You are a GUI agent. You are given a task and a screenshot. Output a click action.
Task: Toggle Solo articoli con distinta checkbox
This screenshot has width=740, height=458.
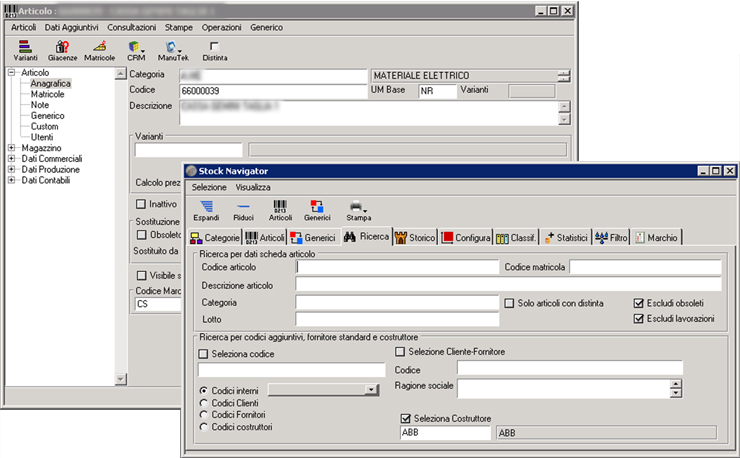pyautogui.click(x=509, y=303)
